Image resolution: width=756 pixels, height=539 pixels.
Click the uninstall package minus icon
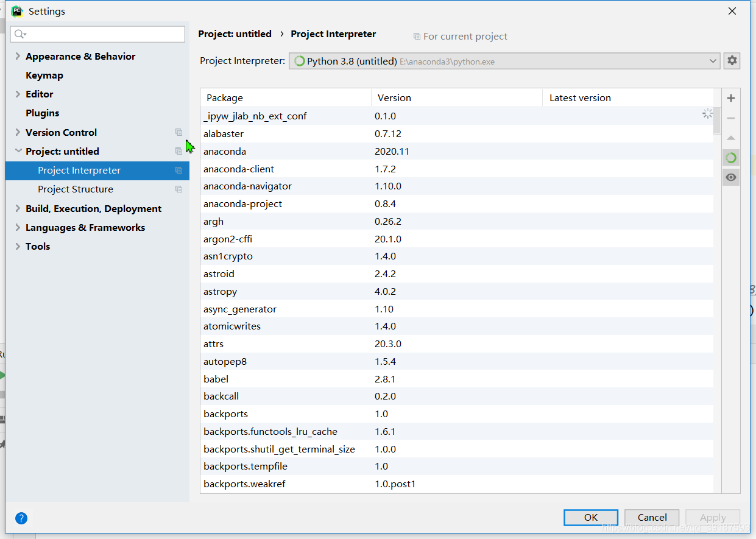pyautogui.click(x=731, y=118)
